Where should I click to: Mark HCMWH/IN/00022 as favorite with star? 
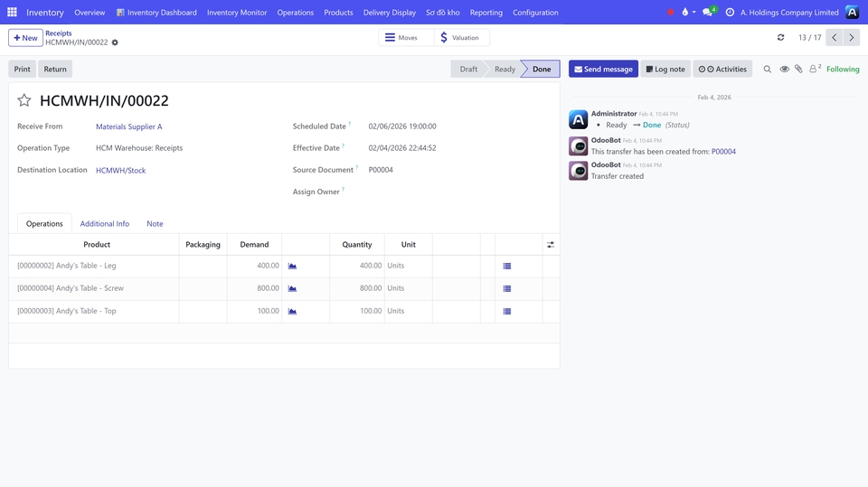[x=24, y=101]
